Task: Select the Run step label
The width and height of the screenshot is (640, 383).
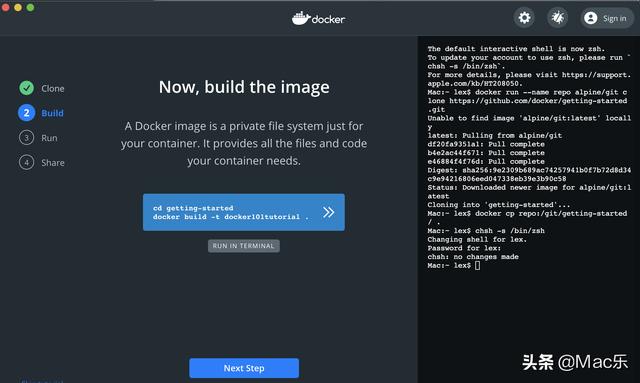Action: 49,138
